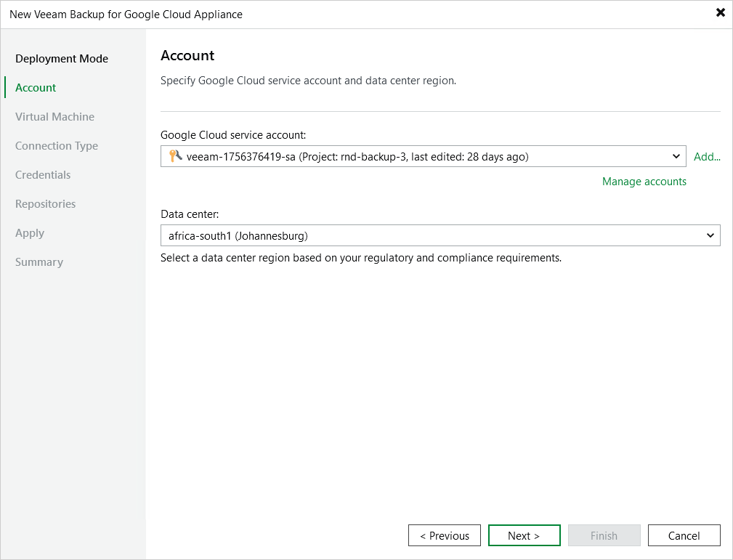Image resolution: width=733 pixels, height=560 pixels.
Task: Open the Data center region dropdown arrow
Action: click(x=710, y=235)
